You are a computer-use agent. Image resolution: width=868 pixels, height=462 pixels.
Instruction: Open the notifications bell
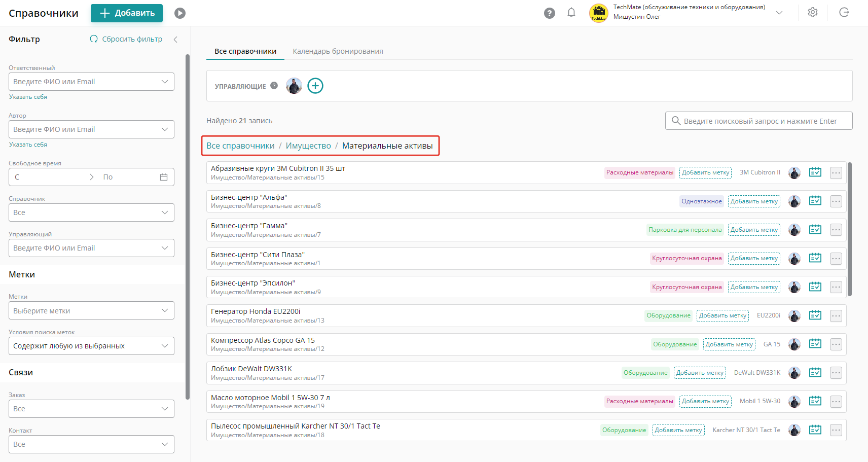pos(571,13)
